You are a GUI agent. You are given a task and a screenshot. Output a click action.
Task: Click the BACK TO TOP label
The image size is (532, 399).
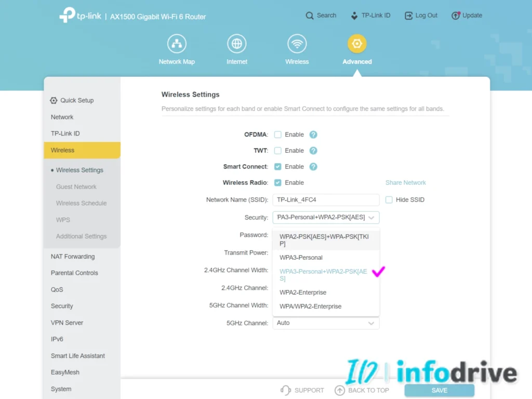tap(368, 390)
